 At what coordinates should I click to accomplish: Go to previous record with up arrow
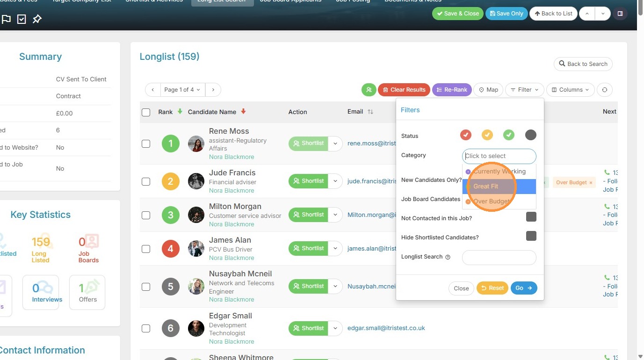586,14
